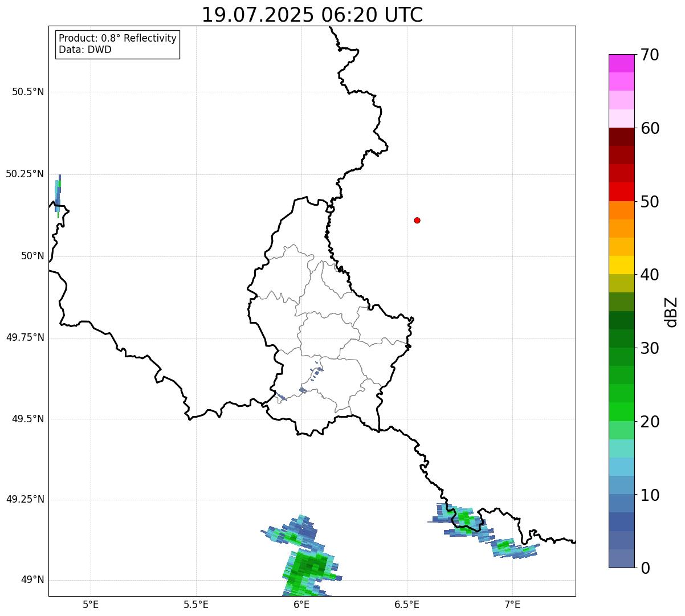Image resolution: width=685 pixels, height=616 pixels.
Task: Click the "Data: DWD" label
Action: click(85, 50)
